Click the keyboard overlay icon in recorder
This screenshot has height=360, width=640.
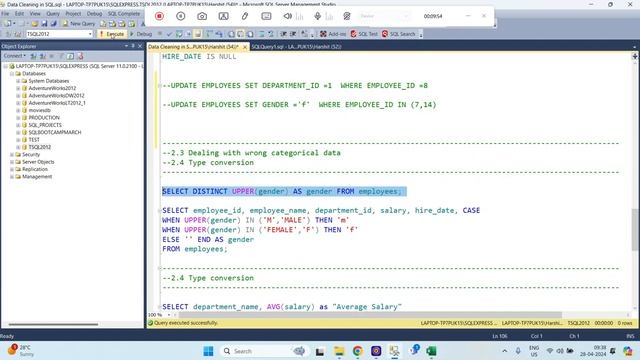coord(266,16)
